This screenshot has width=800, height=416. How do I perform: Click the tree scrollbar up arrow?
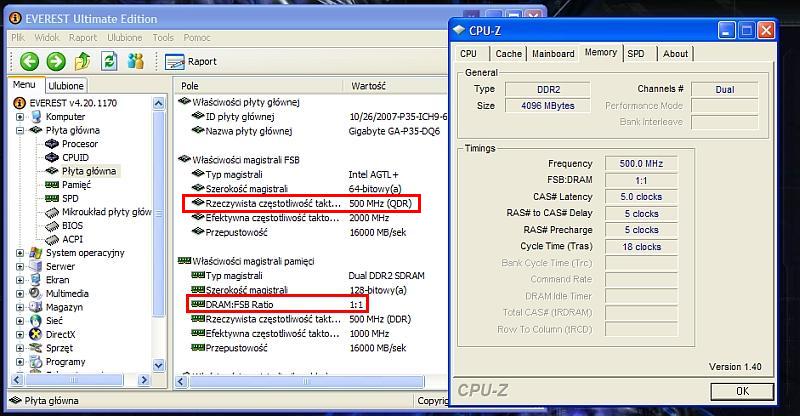[x=159, y=104]
